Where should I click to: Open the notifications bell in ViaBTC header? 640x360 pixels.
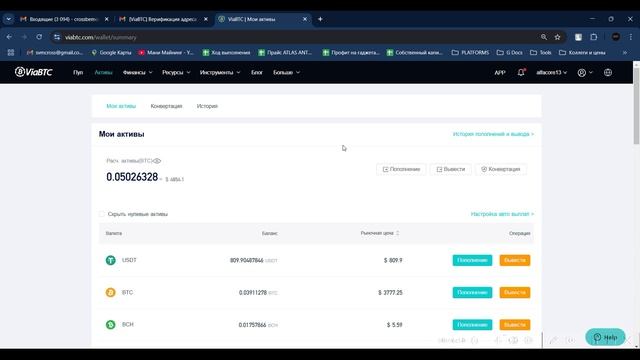(x=521, y=72)
